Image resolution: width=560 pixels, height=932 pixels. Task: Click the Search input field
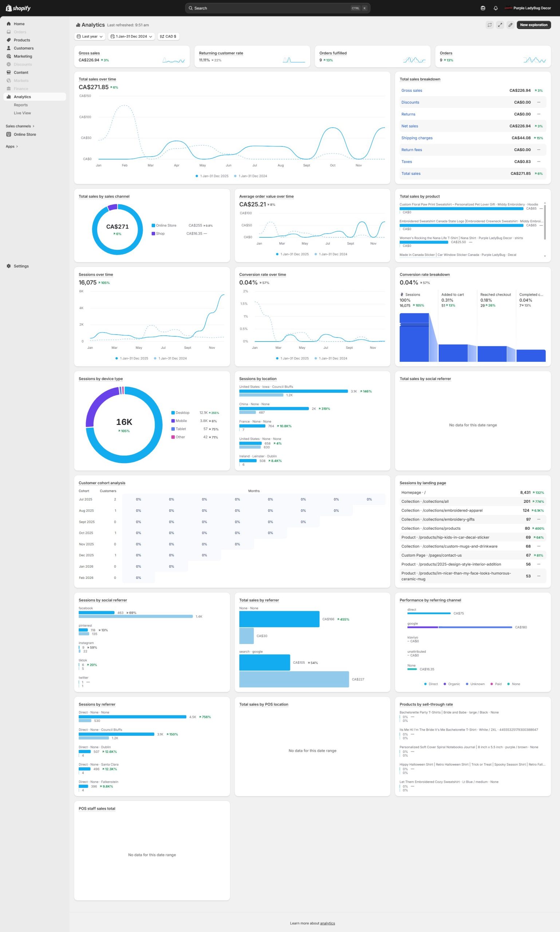(x=272, y=8)
